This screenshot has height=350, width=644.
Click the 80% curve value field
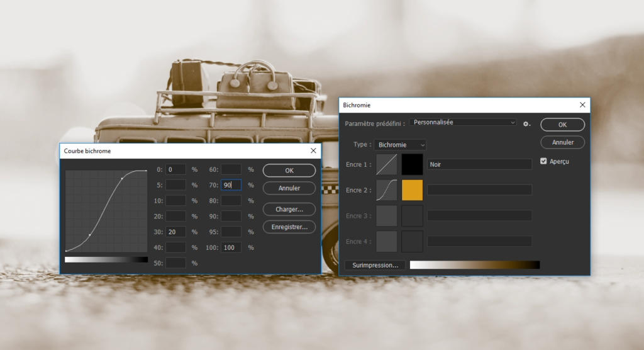[231, 201]
